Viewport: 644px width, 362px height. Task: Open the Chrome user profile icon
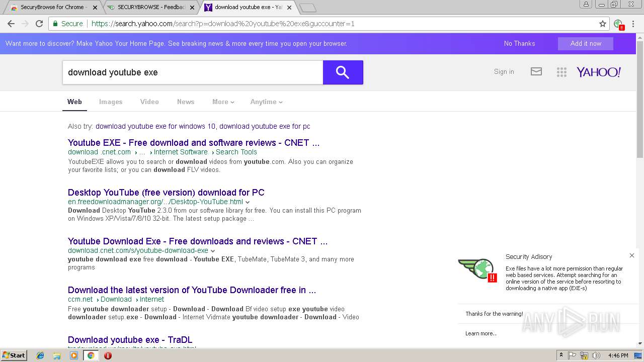[x=586, y=5]
